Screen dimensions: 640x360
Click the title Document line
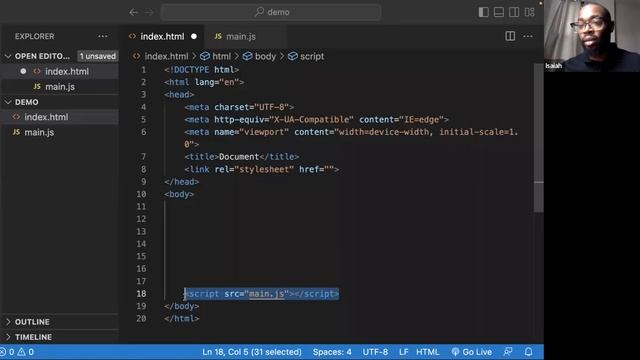(242, 157)
